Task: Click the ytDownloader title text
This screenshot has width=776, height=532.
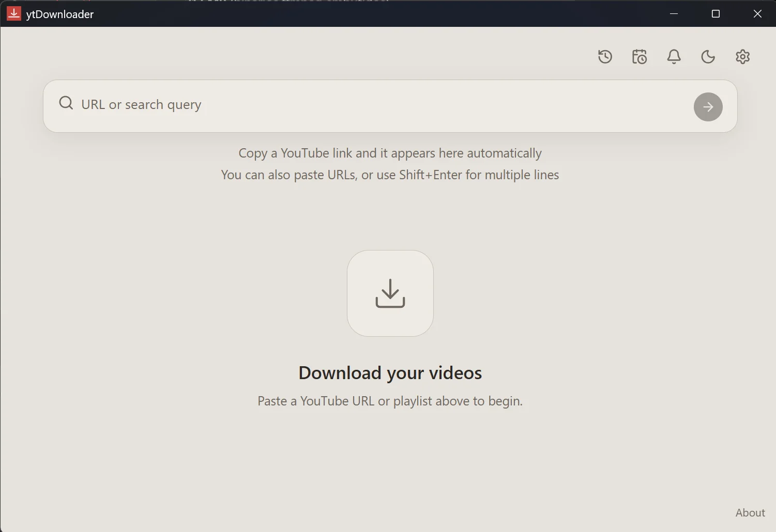Action: (60, 14)
